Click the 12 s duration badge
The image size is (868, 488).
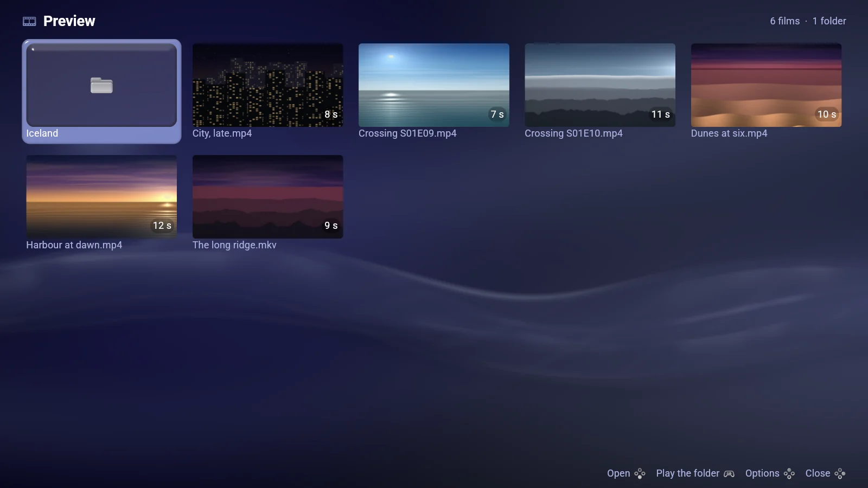click(162, 226)
